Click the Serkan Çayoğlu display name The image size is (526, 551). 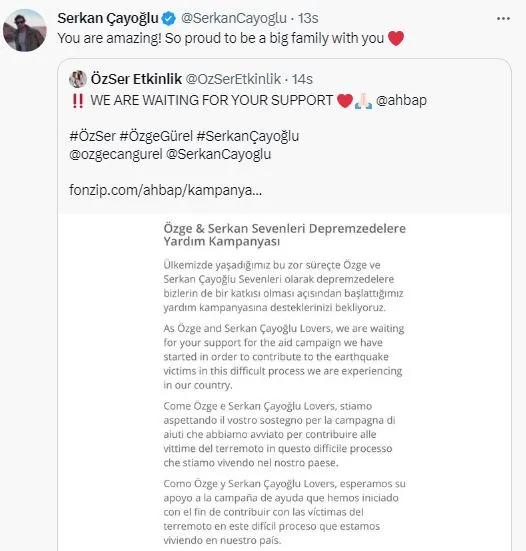coord(108,18)
